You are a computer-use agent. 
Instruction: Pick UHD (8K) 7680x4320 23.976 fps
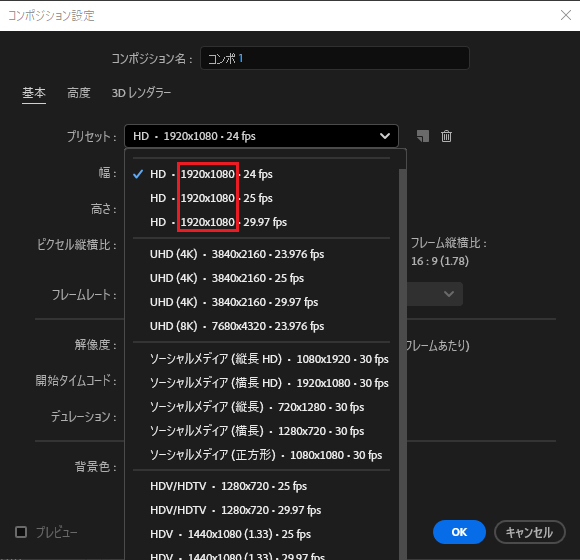tap(261, 326)
